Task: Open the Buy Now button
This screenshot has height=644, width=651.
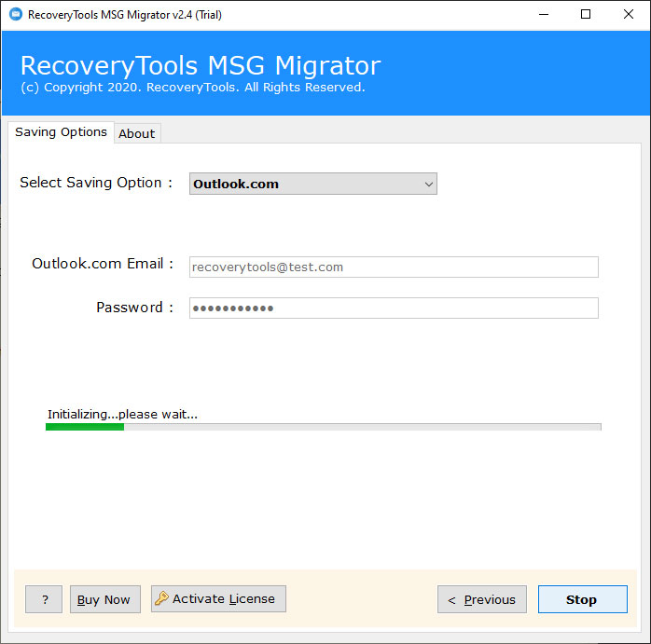Action: 105,599
